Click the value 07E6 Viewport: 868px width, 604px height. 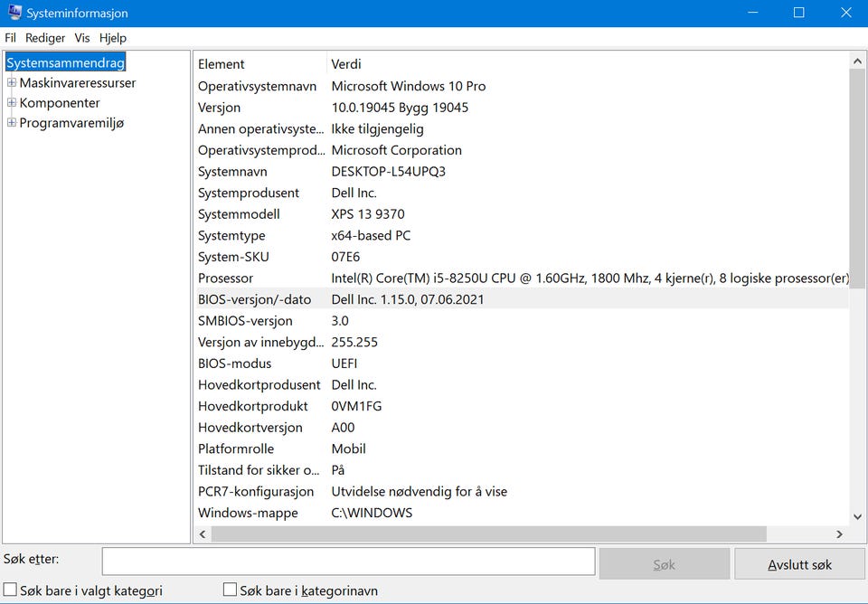[345, 257]
